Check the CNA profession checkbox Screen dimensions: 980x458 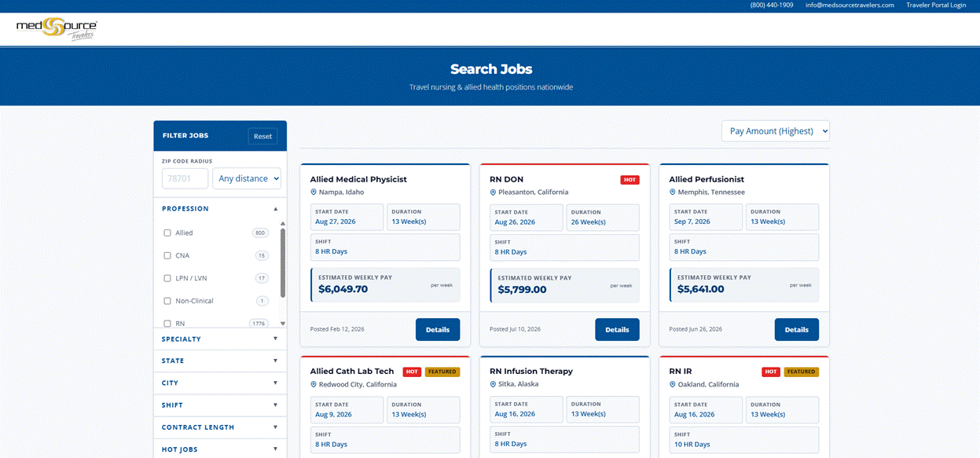167,256
